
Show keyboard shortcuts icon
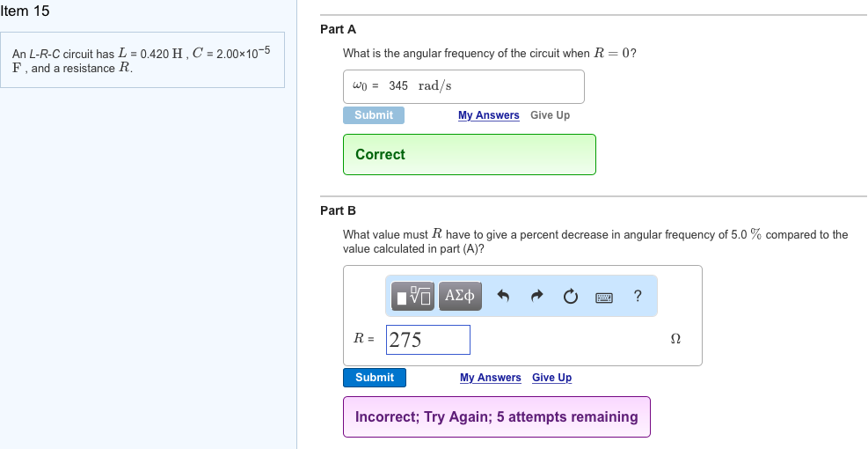[x=603, y=298]
